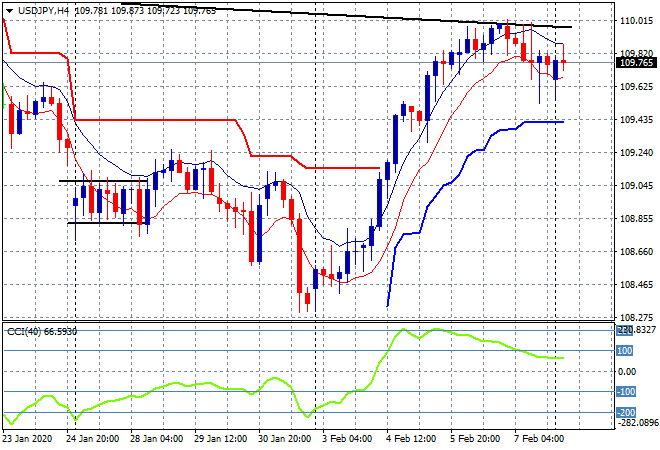Viewport: 660px width, 450px height.
Task: Click the 108.275 price axis label
Action: click(x=636, y=317)
